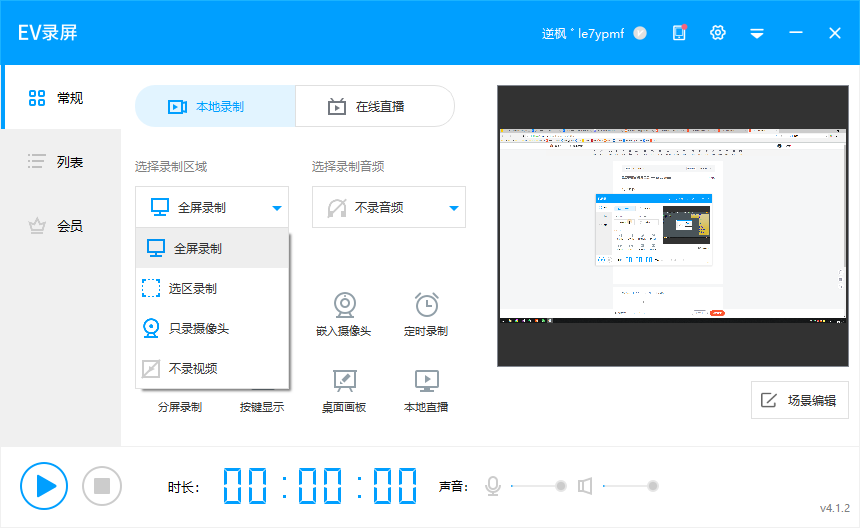Open the phone device icon in title bar
860x528 pixels.
[680, 33]
